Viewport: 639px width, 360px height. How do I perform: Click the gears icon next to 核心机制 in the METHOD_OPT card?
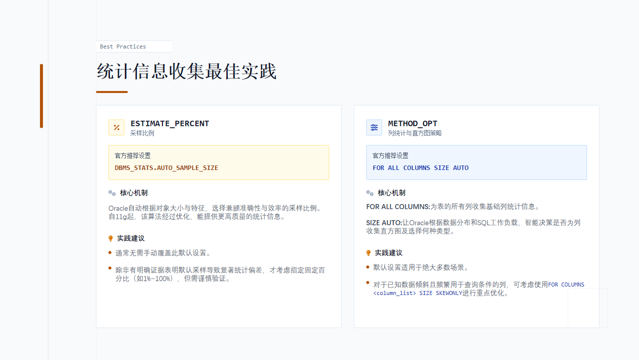pyautogui.click(x=370, y=193)
